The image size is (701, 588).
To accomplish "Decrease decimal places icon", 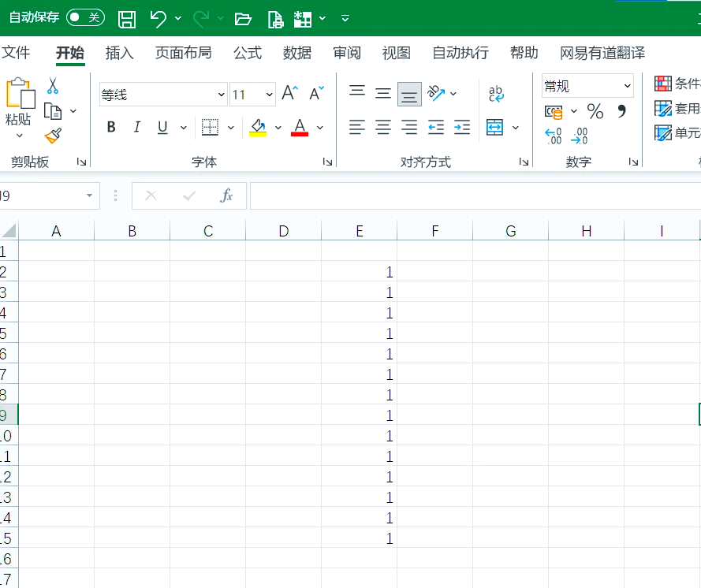I will (580, 136).
